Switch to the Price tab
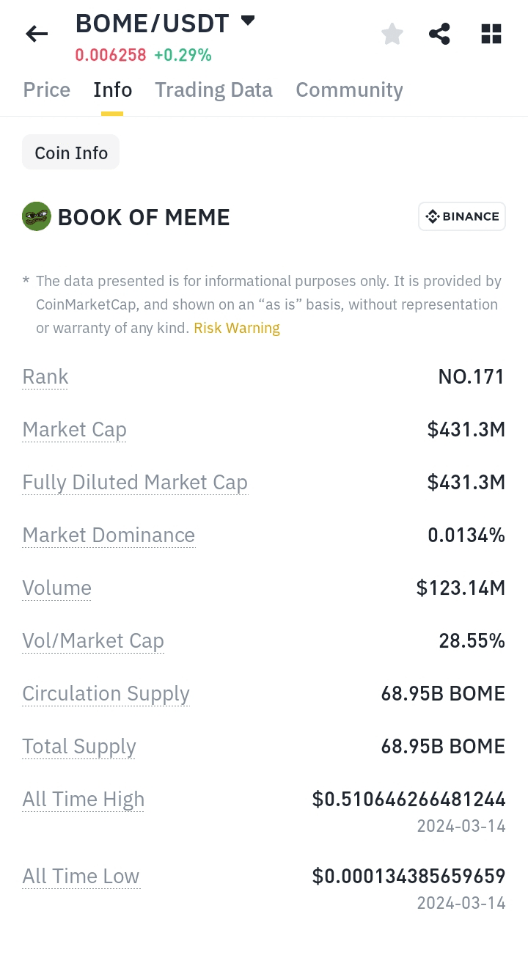This screenshot has width=528, height=980. coord(47,89)
